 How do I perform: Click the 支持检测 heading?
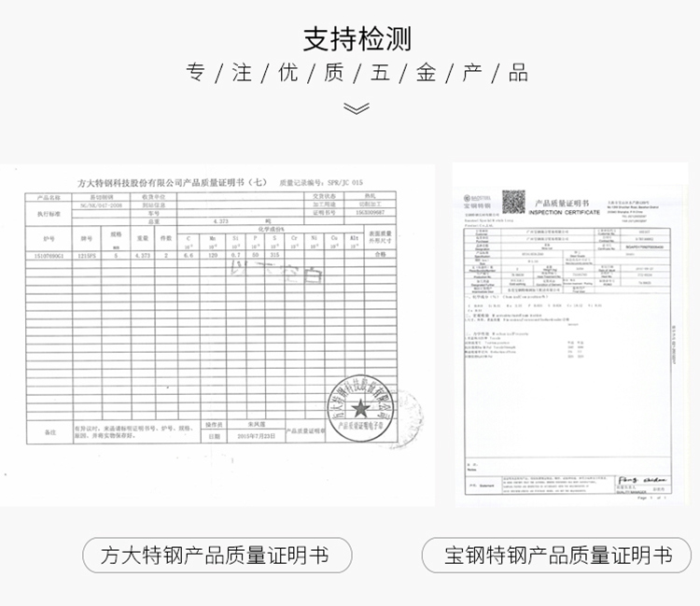(x=357, y=39)
